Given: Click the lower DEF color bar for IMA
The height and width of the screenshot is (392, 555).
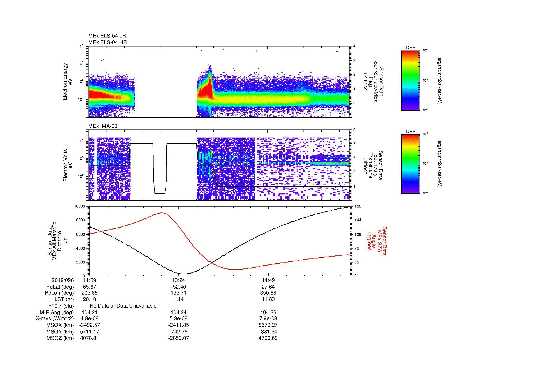Looking at the screenshot, I should [x=410, y=164].
